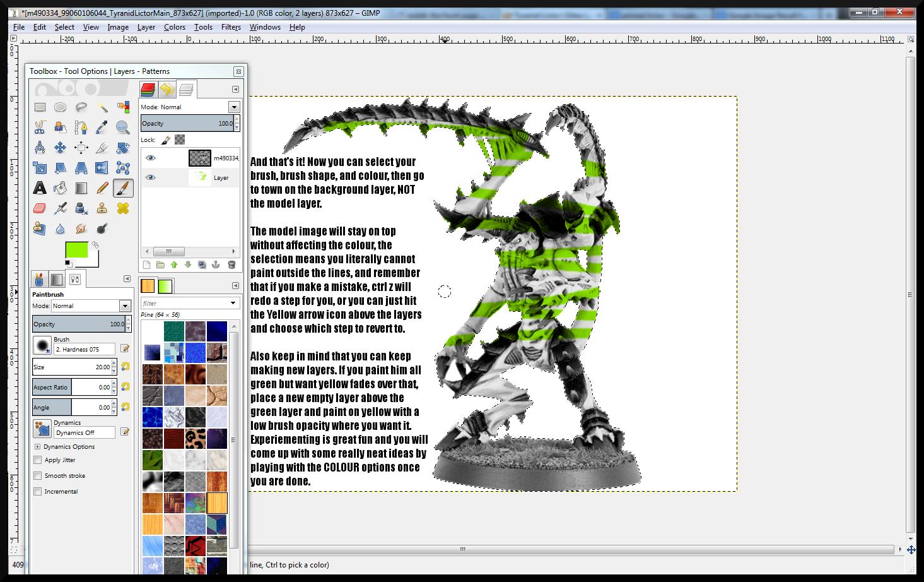Viewport: 924px width, 582px height.
Task: Hide the 'Layer' layer eye icon
Action: click(150, 178)
